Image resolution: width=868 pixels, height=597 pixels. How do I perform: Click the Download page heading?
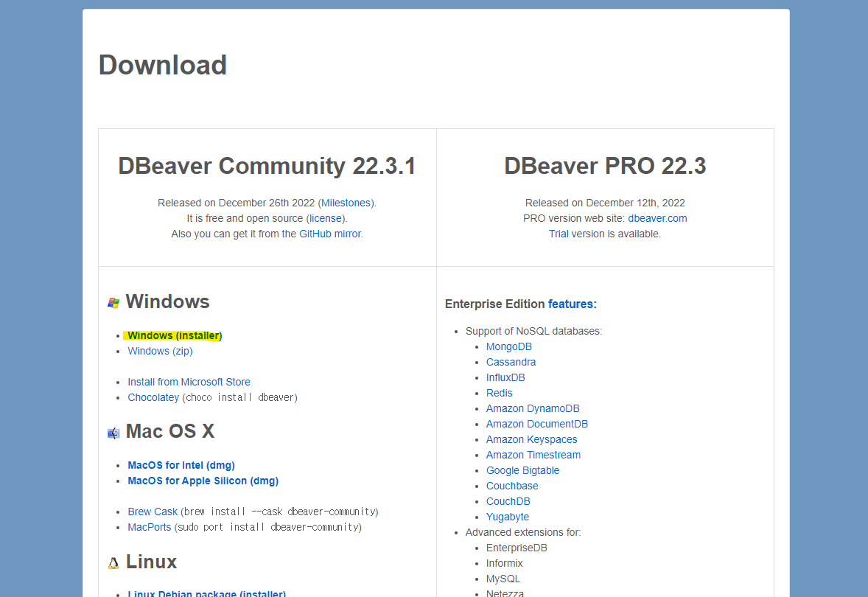pyautogui.click(x=163, y=65)
